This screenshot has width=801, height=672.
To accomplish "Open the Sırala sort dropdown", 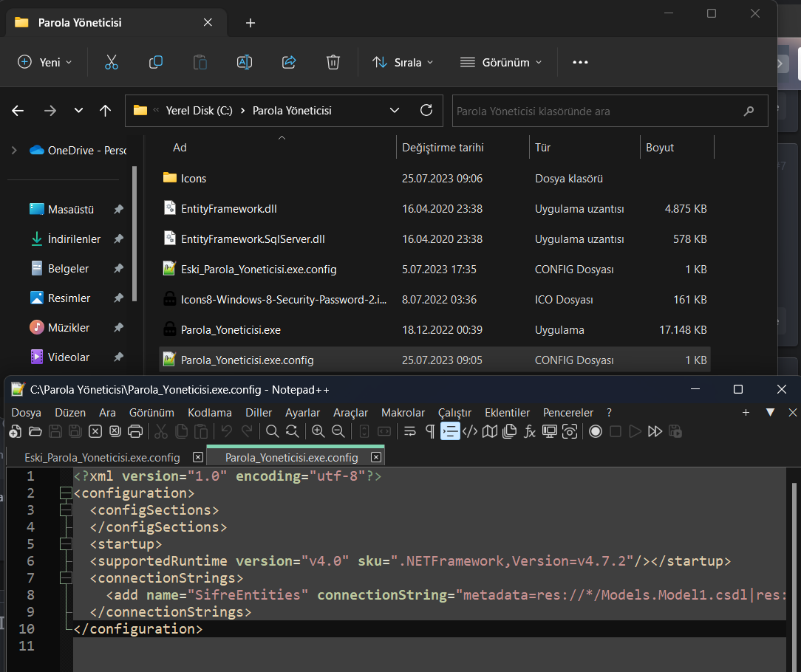I will coord(403,62).
